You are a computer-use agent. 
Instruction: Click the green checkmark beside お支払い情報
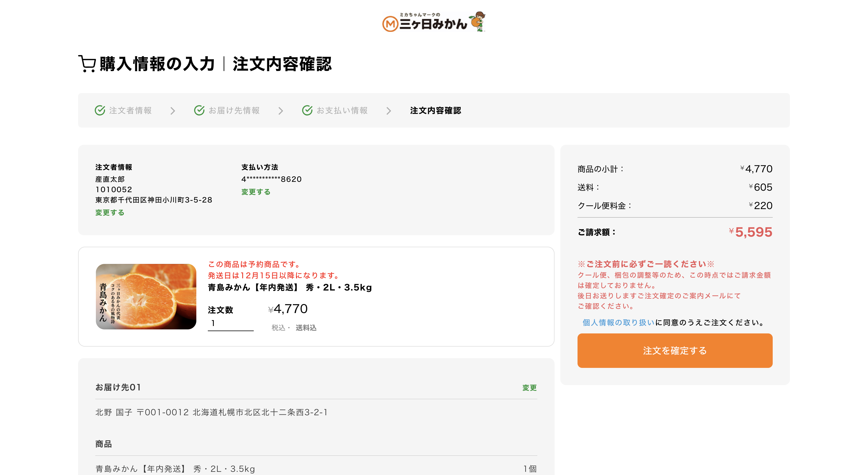(307, 110)
